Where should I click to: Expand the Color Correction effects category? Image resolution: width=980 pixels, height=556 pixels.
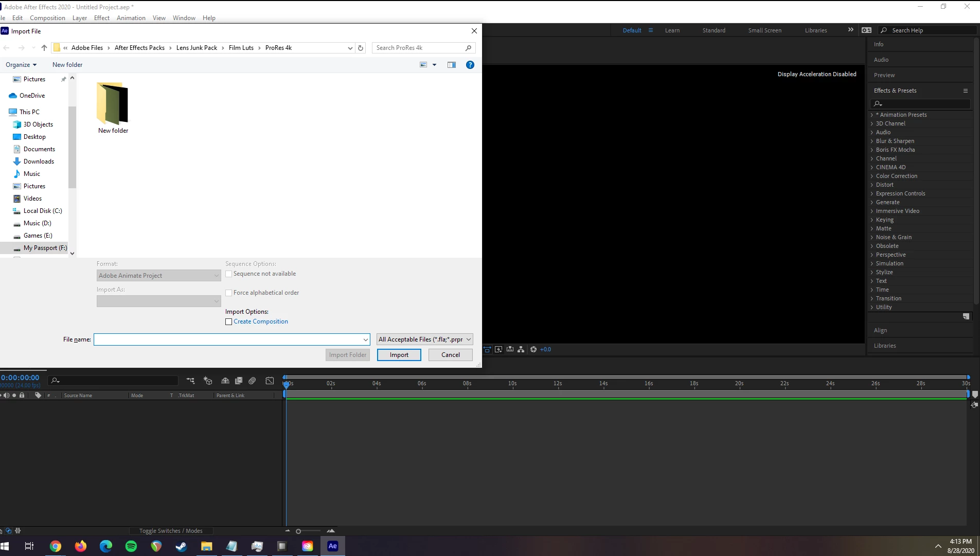point(872,176)
